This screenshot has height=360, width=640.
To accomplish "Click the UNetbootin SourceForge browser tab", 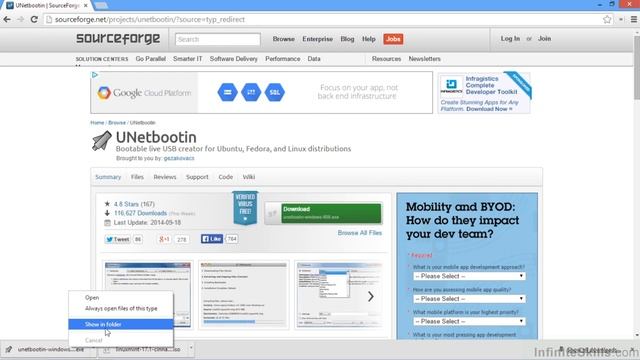I will [47, 6].
